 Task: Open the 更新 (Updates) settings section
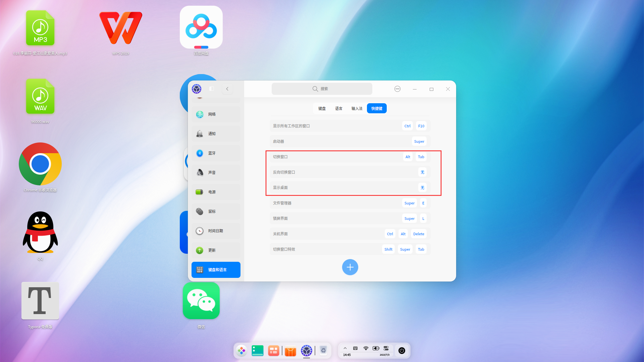[216, 250]
